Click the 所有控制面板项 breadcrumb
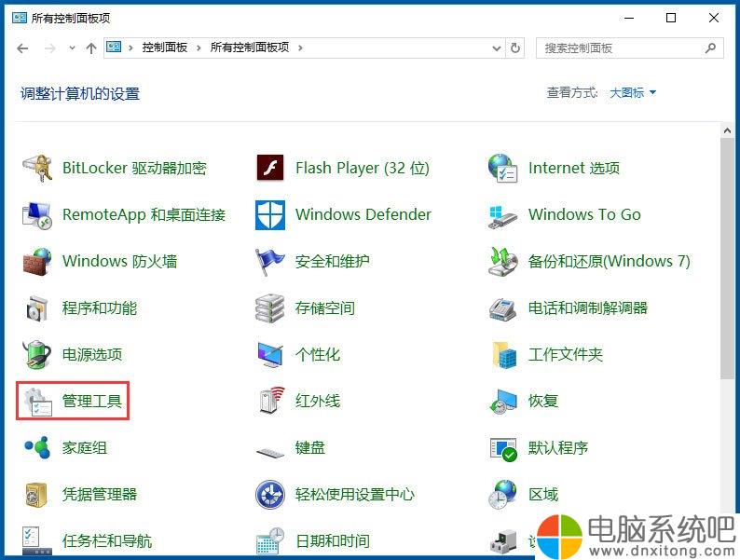Viewport: 740px width, 560px height. tap(250, 48)
